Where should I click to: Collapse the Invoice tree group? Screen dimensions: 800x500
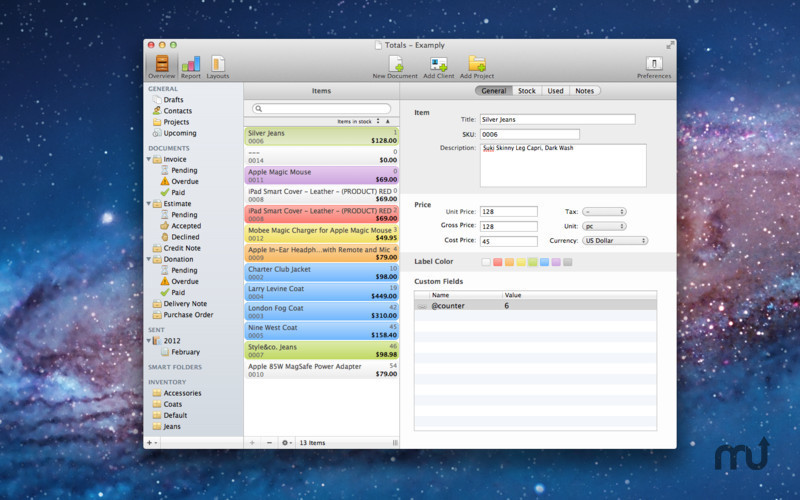tap(149, 159)
